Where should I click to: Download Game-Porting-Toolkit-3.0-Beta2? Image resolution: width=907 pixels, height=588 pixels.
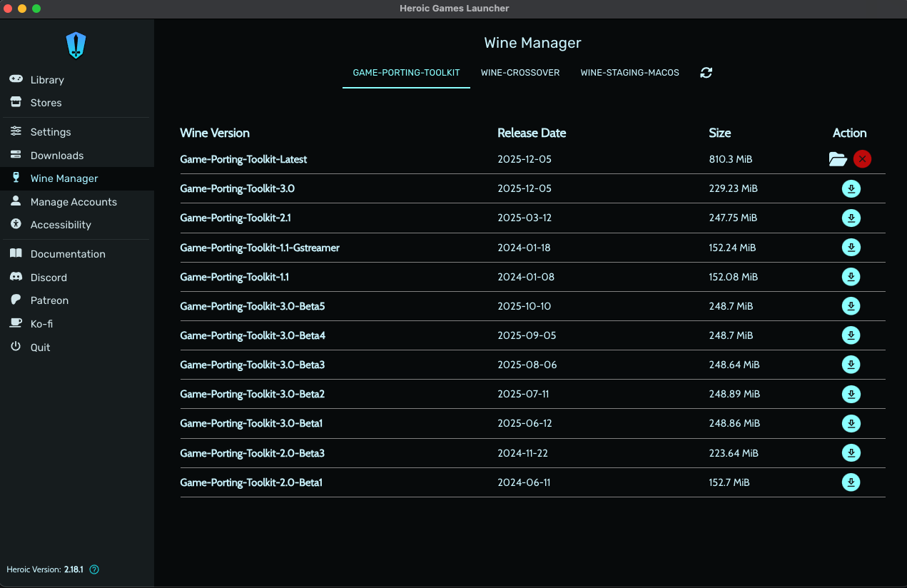(x=851, y=394)
